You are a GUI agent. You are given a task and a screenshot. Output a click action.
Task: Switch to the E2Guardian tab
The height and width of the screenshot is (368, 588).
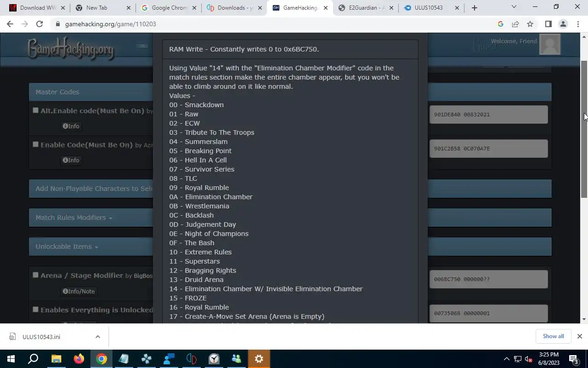(366, 8)
